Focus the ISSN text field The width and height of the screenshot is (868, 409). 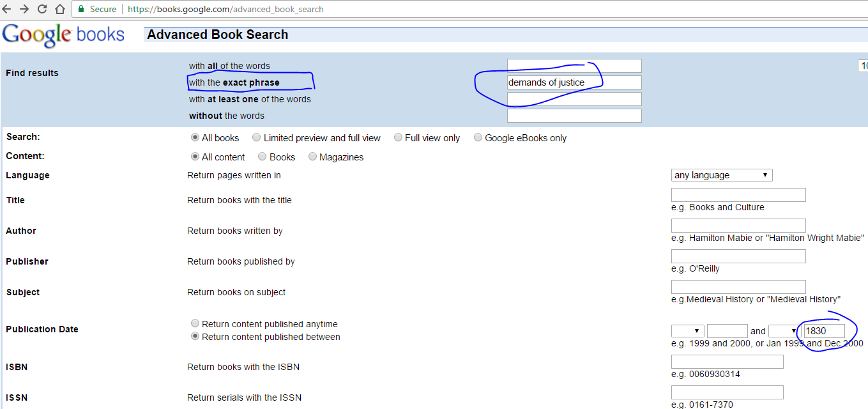(x=727, y=392)
